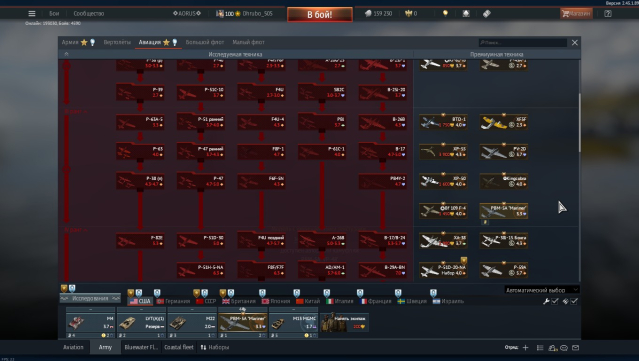The height and width of the screenshot is (361, 639).
Task: Switch to the Вертолёты tab
Action: click(117, 42)
